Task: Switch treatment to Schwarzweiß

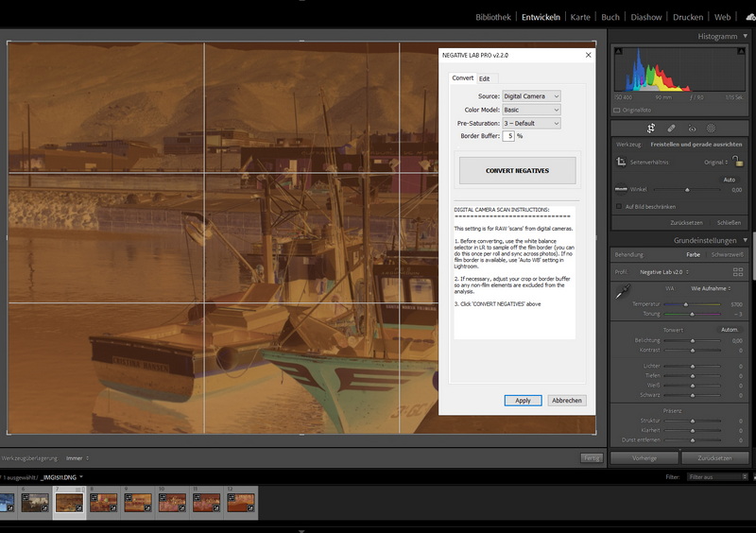Action: 727,254
